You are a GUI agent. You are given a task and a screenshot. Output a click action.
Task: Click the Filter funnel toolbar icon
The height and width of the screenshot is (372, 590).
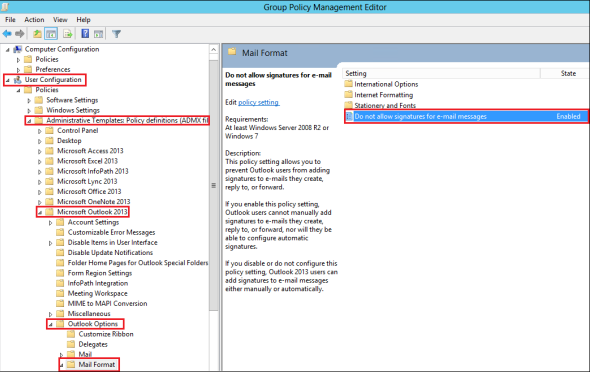pos(116,34)
